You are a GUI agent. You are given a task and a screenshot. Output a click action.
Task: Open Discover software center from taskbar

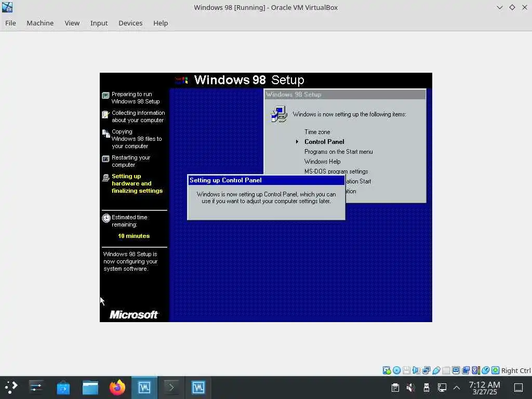click(63, 388)
